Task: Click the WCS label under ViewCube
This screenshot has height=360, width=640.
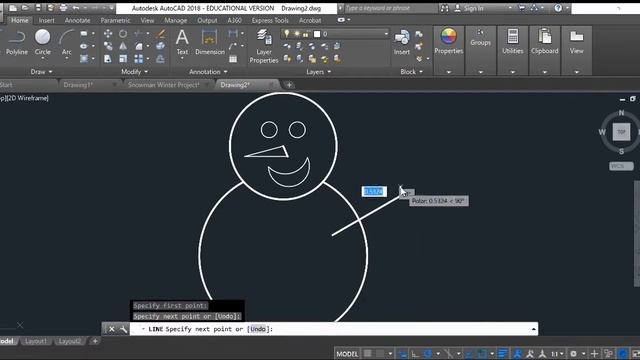Action: tap(621, 166)
